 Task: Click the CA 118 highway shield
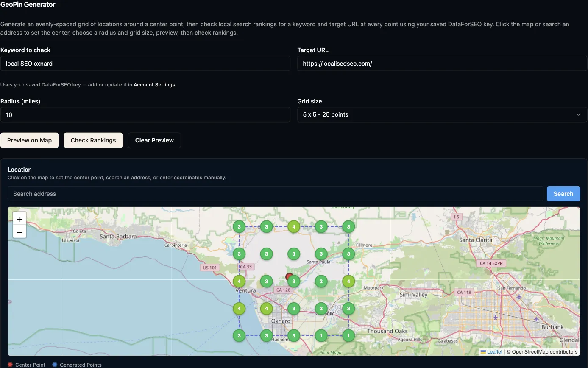[x=464, y=292]
